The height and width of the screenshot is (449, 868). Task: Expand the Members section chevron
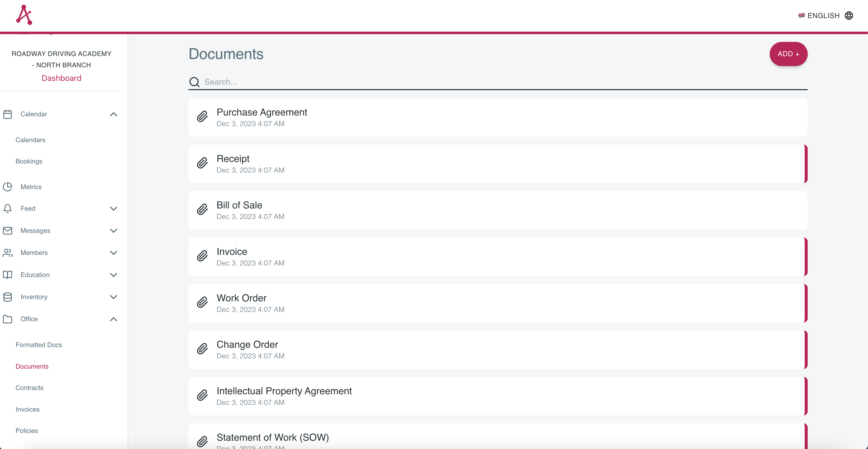tap(114, 253)
